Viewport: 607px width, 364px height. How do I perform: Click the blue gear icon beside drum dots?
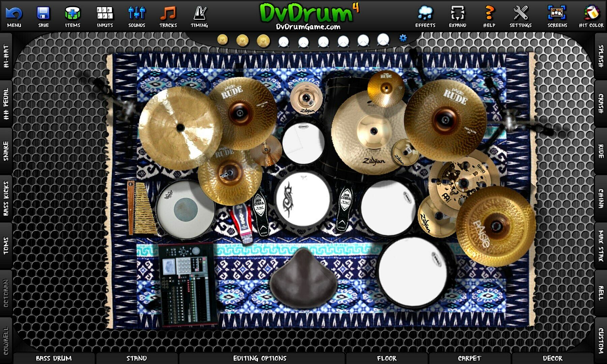pyautogui.click(x=403, y=38)
